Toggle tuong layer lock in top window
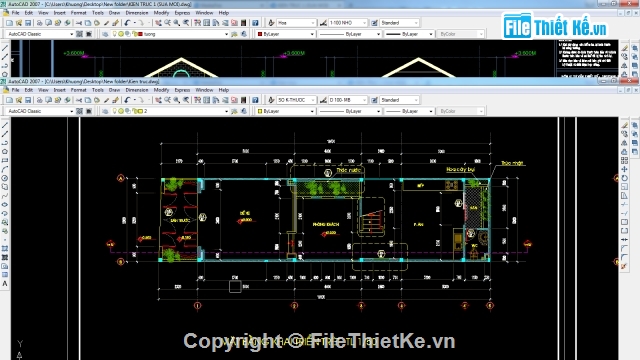This screenshot has height=360, width=640. click(x=134, y=34)
